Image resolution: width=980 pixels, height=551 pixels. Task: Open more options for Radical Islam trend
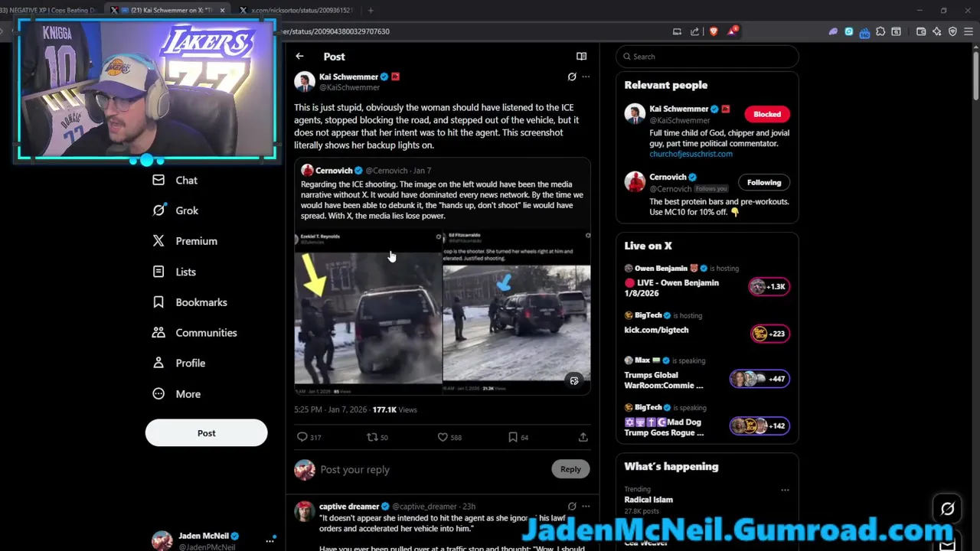point(785,490)
